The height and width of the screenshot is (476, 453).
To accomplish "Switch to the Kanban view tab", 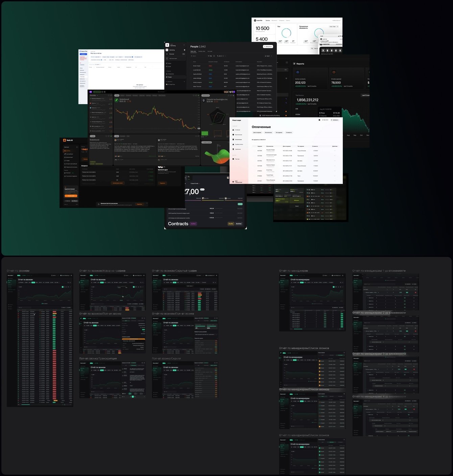I will pyautogui.click(x=202, y=51).
